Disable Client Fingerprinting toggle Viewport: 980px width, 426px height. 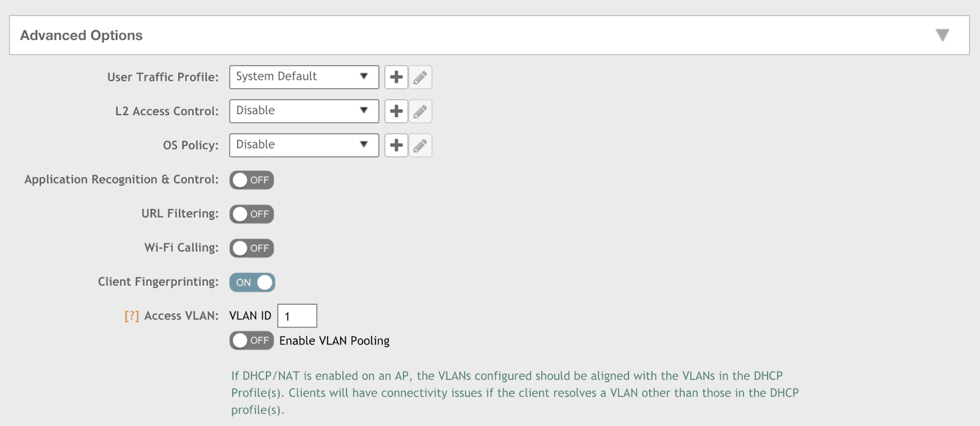coord(252,283)
